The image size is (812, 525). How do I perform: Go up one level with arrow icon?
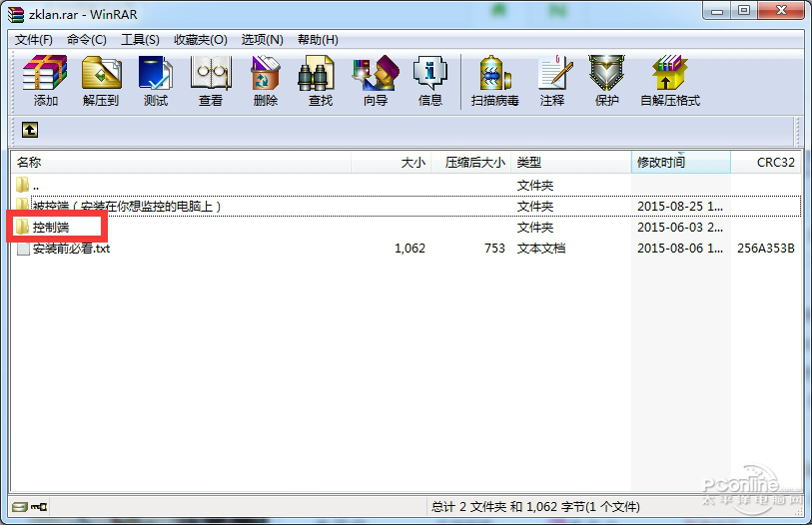[30, 130]
